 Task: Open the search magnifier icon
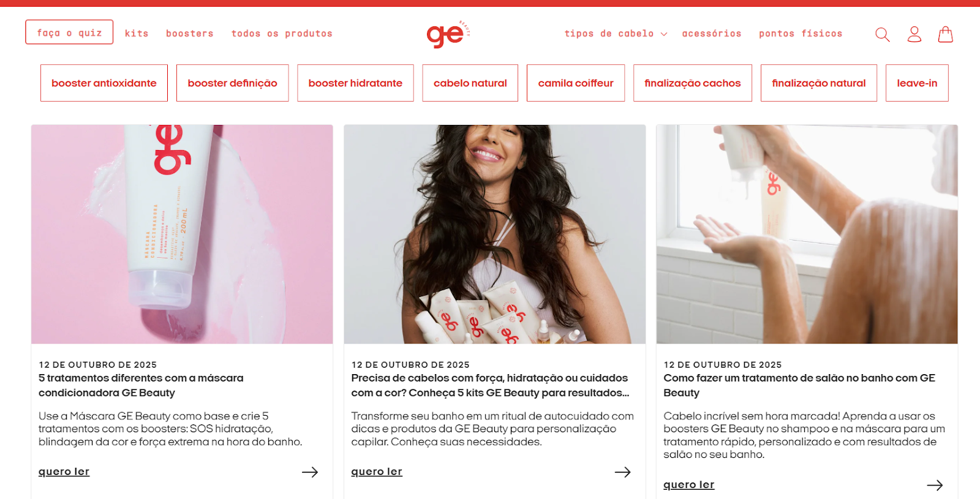pyautogui.click(x=882, y=34)
